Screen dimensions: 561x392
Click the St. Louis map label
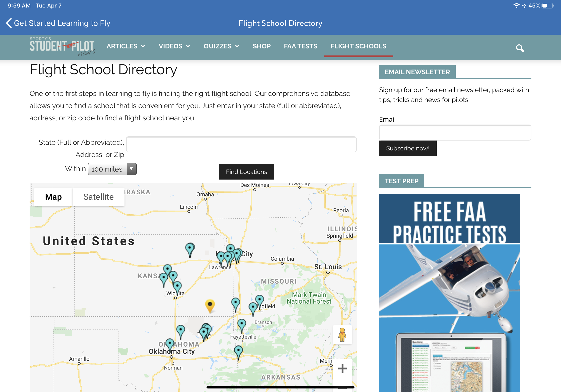click(x=328, y=267)
